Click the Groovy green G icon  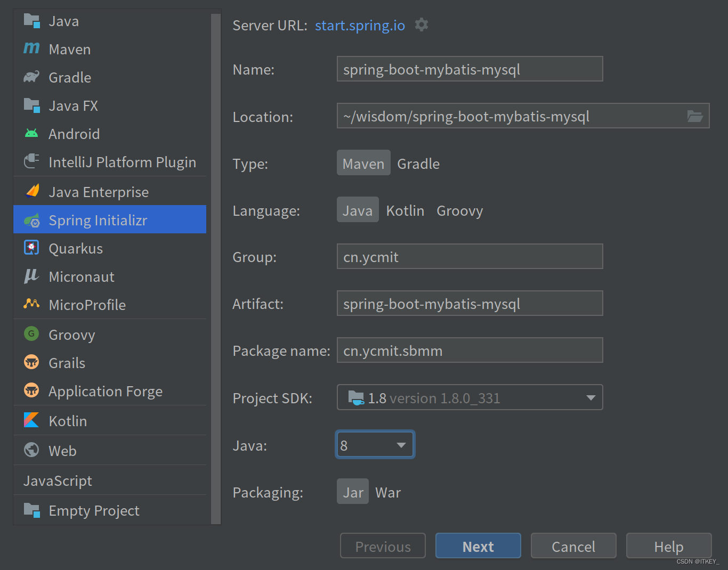click(x=31, y=333)
